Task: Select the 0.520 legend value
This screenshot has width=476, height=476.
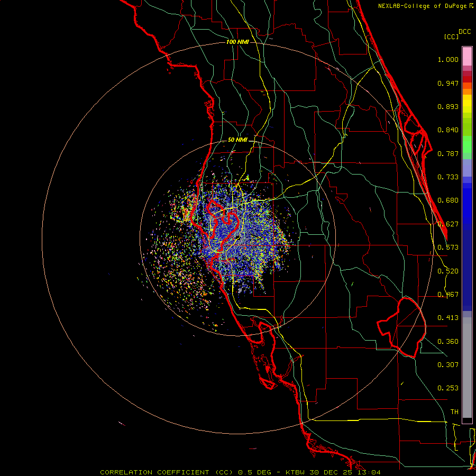Action: click(x=448, y=271)
